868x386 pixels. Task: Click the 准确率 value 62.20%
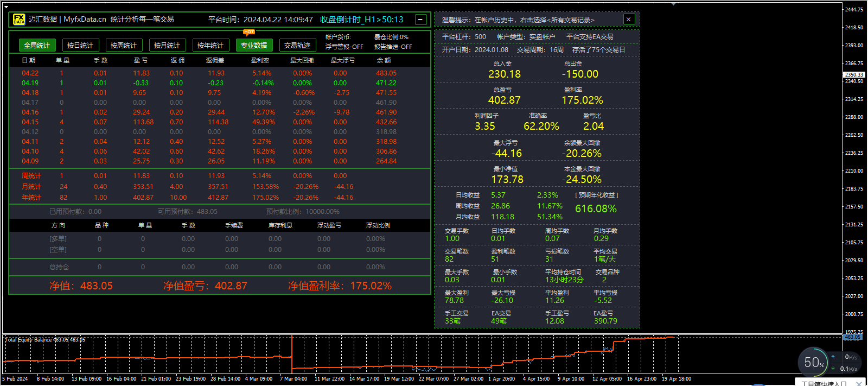[x=541, y=126]
